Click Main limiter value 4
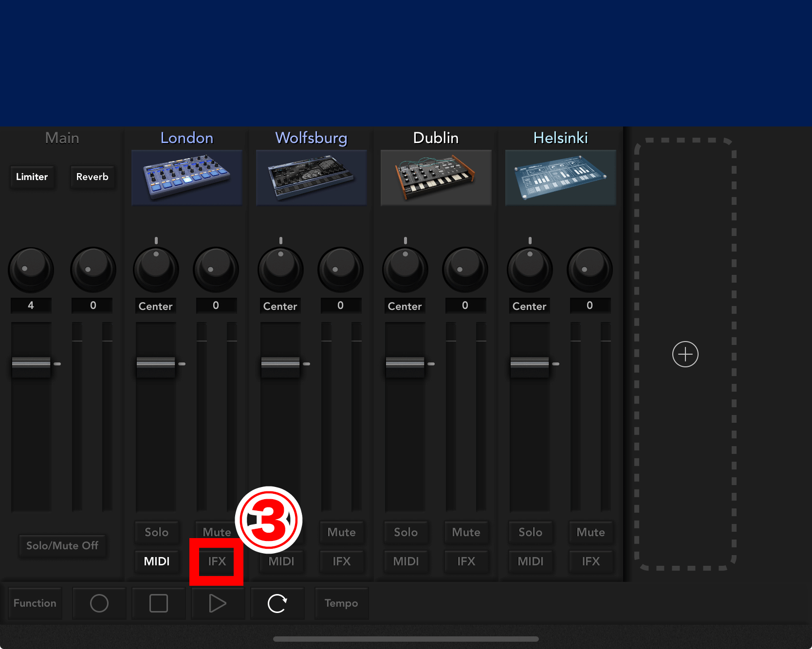This screenshot has width=812, height=649. click(x=31, y=306)
